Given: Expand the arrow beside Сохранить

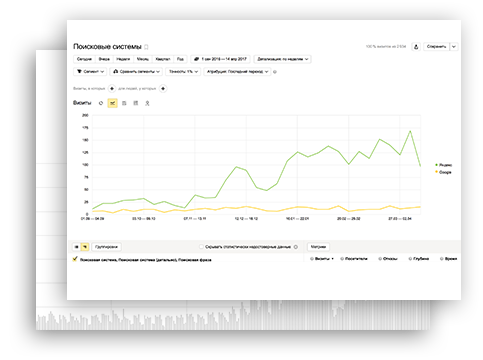Looking at the screenshot, I should click(454, 47).
